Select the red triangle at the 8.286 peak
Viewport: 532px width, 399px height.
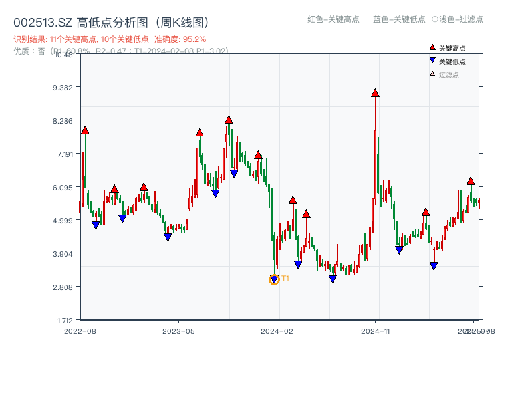click(229, 120)
